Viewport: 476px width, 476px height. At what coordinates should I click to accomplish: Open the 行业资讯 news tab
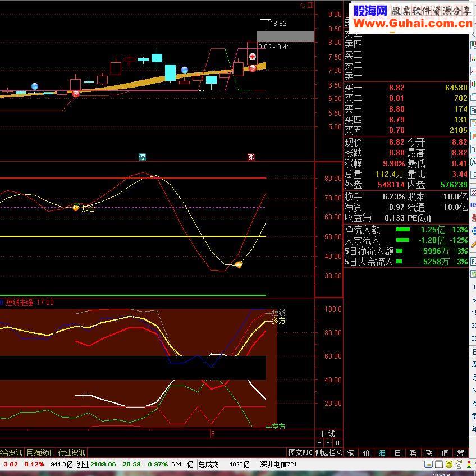pos(71,452)
